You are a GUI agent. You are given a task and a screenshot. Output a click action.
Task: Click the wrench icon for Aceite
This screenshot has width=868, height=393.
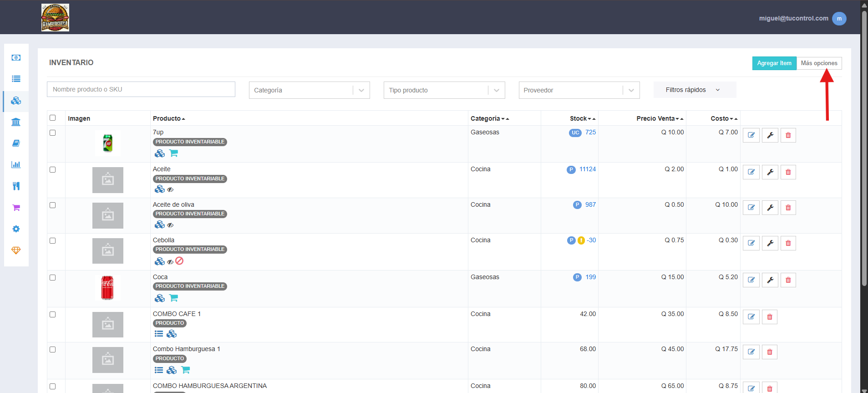pos(770,172)
